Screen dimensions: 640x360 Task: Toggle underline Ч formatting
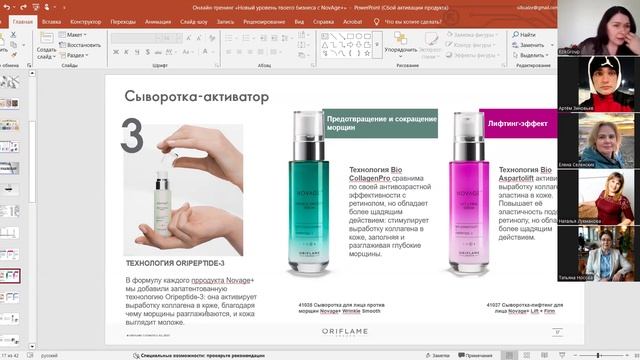click(137, 52)
